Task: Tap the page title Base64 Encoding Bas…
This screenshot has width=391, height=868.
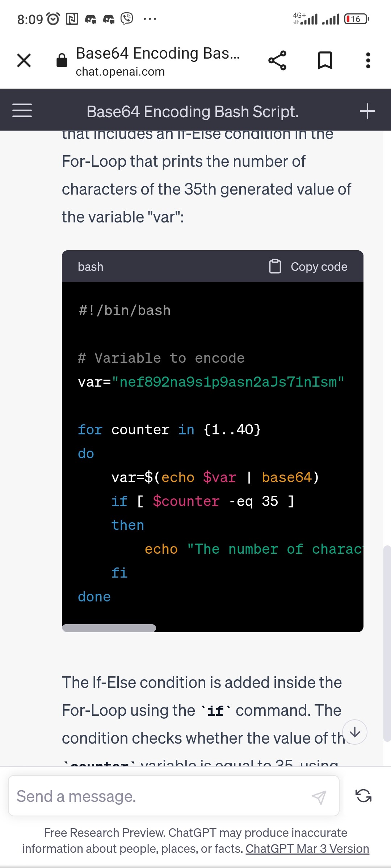Action: (x=157, y=53)
